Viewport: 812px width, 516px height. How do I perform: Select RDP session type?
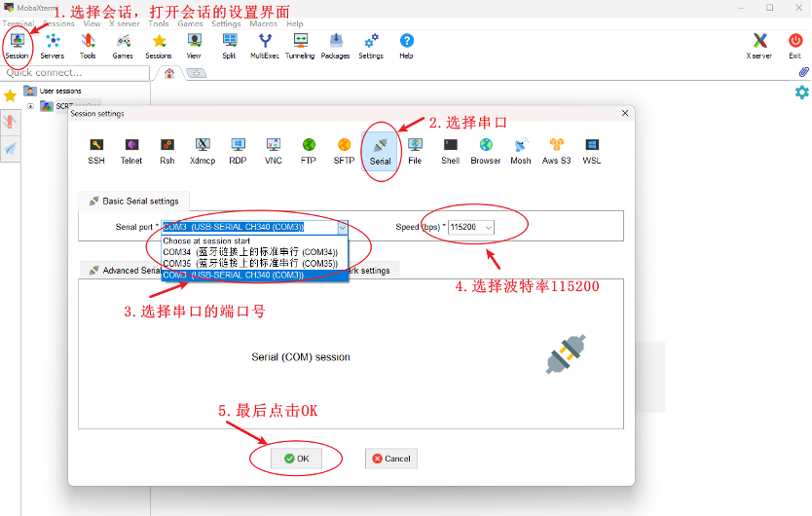pos(238,151)
